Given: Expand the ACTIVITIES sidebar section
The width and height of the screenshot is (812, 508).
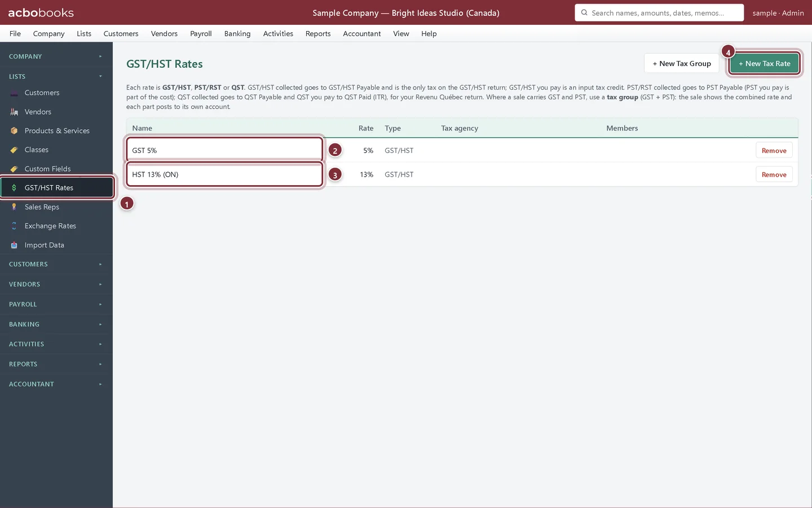Looking at the screenshot, I should point(56,344).
